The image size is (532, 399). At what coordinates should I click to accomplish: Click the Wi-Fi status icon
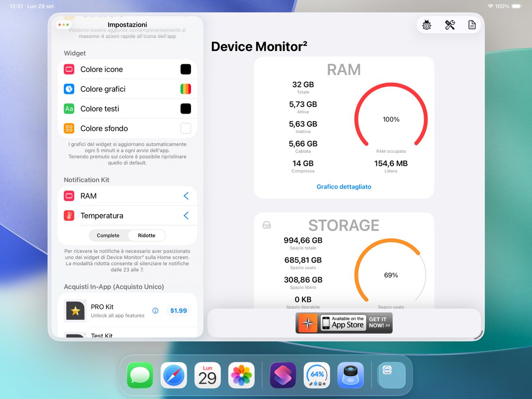(x=490, y=6)
